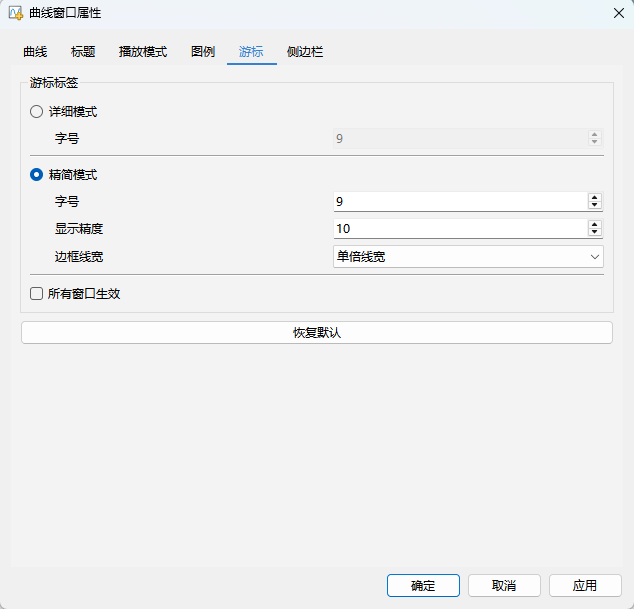This screenshot has width=634, height=609.
Task: Expand the 边框线宽 dropdown
Action: point(467,257)
